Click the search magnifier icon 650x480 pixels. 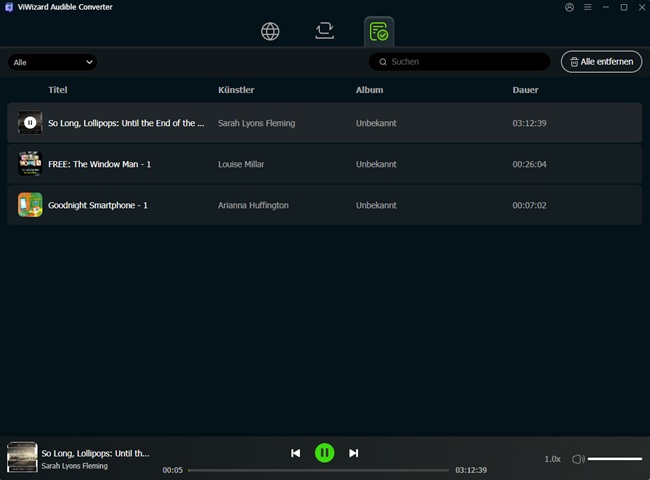383,62
